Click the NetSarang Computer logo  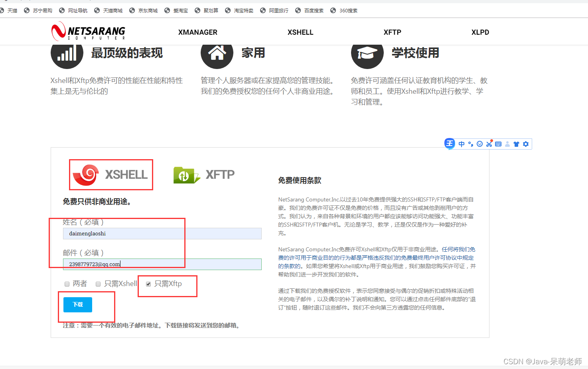click(88, 31)
